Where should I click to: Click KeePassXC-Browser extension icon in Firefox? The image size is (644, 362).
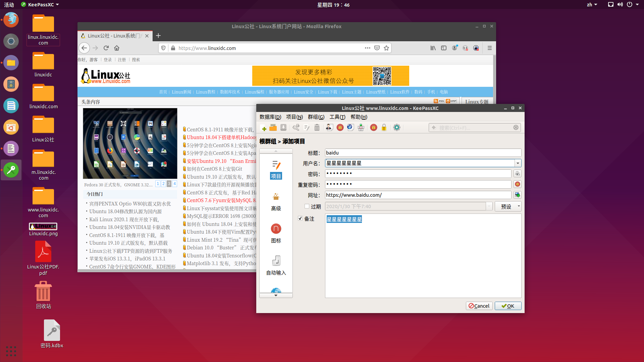(x=465, y=48)
